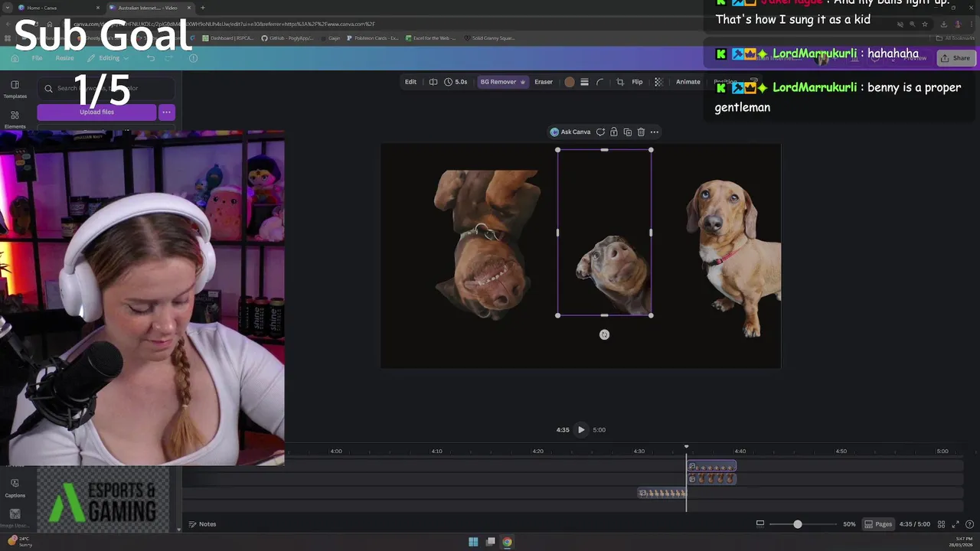This screenshot has width=980, height=551.
Task: Play the video from 4:35
Action: coord(581,429)
